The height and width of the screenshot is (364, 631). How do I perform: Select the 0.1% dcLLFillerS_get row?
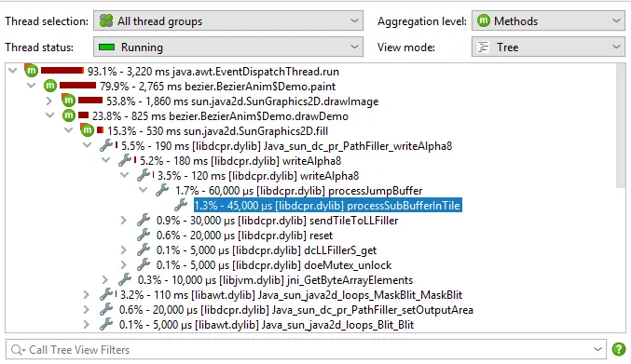tap(266, 249)
